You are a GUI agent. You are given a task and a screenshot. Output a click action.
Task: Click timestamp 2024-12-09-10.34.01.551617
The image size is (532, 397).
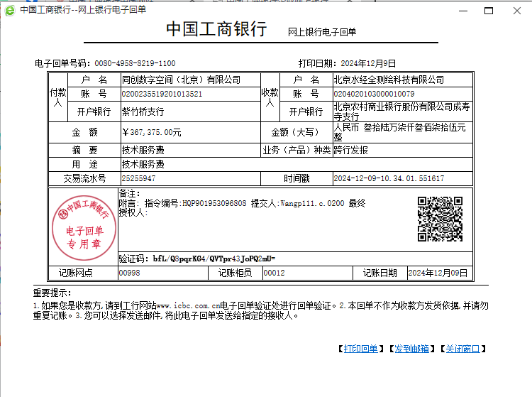[x=389, y=179]
